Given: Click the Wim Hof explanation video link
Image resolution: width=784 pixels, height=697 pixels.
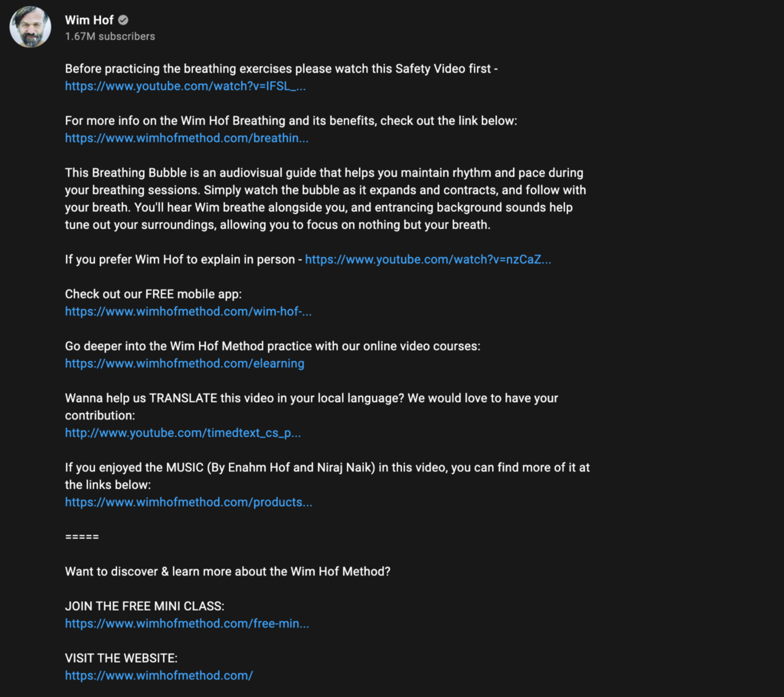Looking at the screenshot, I should pyautogui.click(x=427, y=259).
